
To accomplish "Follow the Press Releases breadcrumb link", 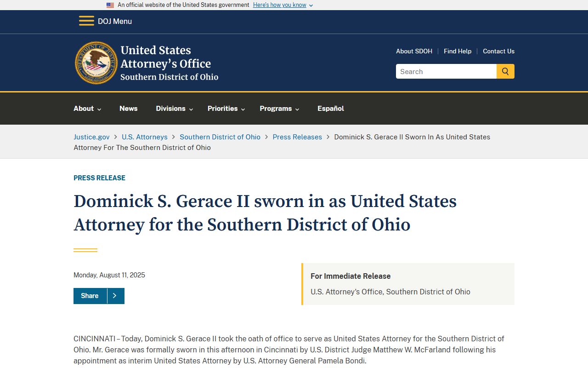I will pyautogui.click(x=297, y=137).
